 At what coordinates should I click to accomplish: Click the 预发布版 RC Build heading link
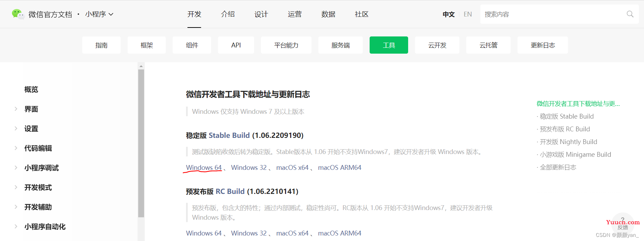pyautogui.click(x=230, y=191)
